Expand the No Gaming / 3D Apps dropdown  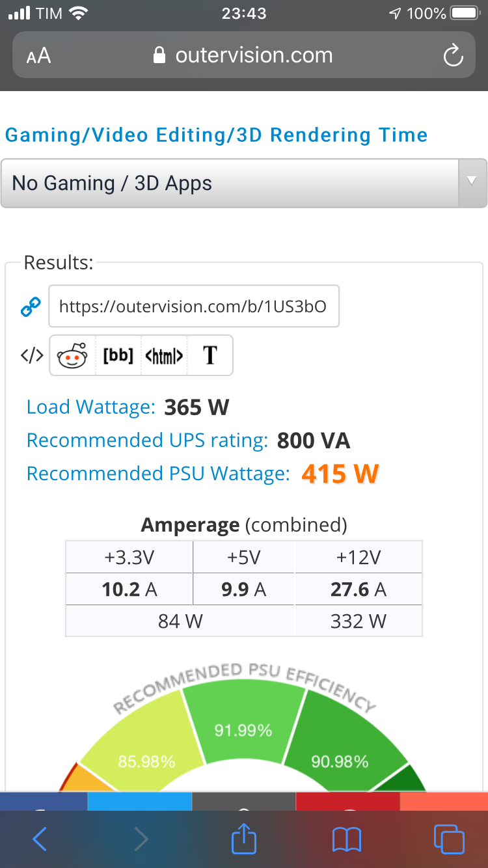pyautogui.click(x=244, y=183)
